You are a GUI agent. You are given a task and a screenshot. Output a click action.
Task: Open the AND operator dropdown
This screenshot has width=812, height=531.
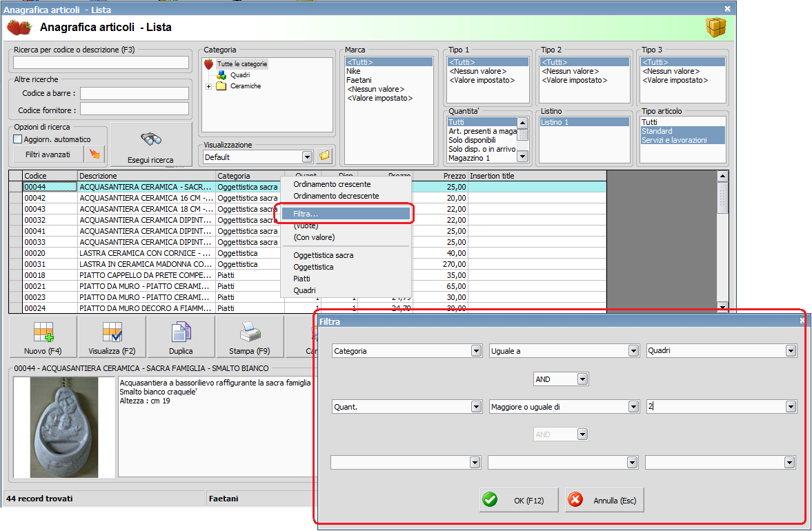click(x=582, y=379)
